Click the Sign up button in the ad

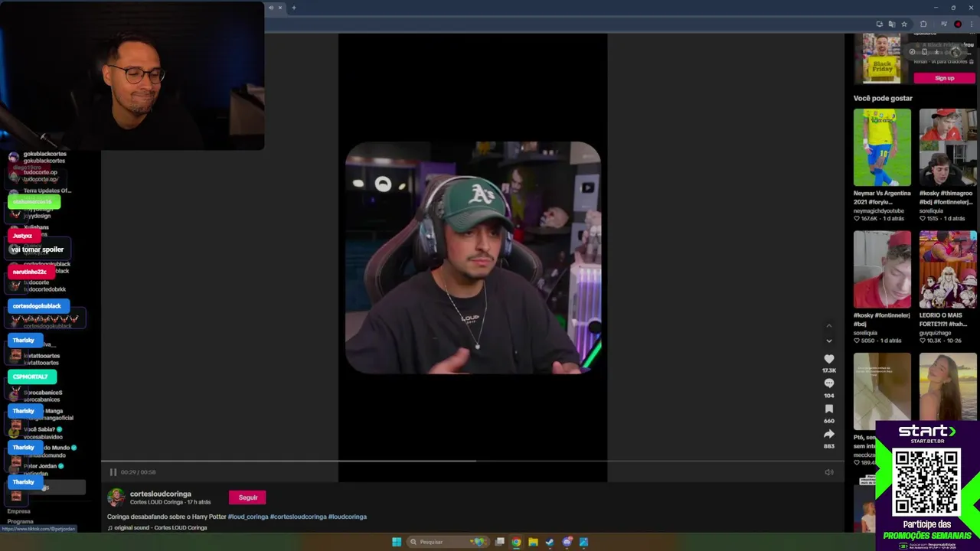(x=944, y=78)
